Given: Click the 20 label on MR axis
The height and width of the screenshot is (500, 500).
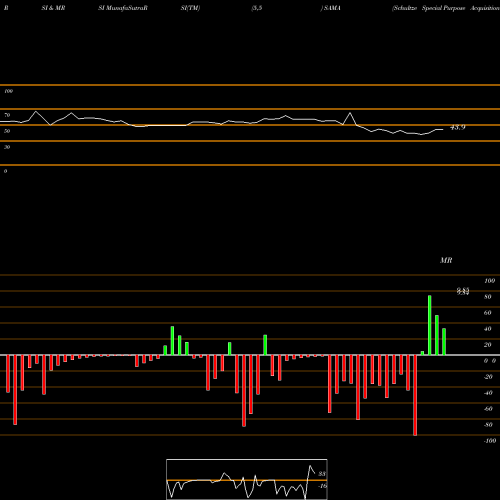Looking at the screenshot, I should pyautogui.click(x=488, y=345).
